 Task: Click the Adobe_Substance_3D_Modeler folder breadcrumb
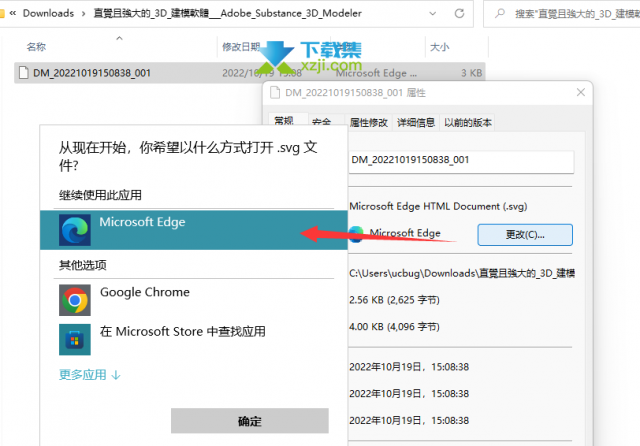pyautogui.click(x=227, y=13)
